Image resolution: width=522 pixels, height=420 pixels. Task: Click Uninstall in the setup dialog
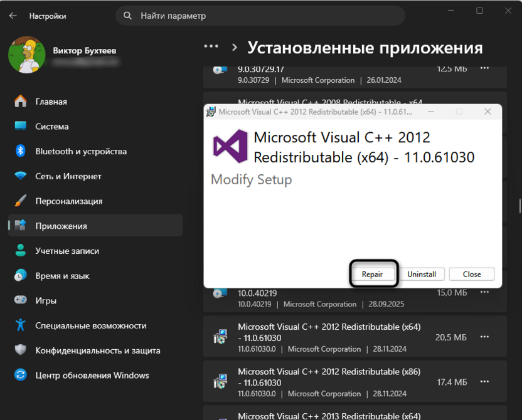click(422, 274)
